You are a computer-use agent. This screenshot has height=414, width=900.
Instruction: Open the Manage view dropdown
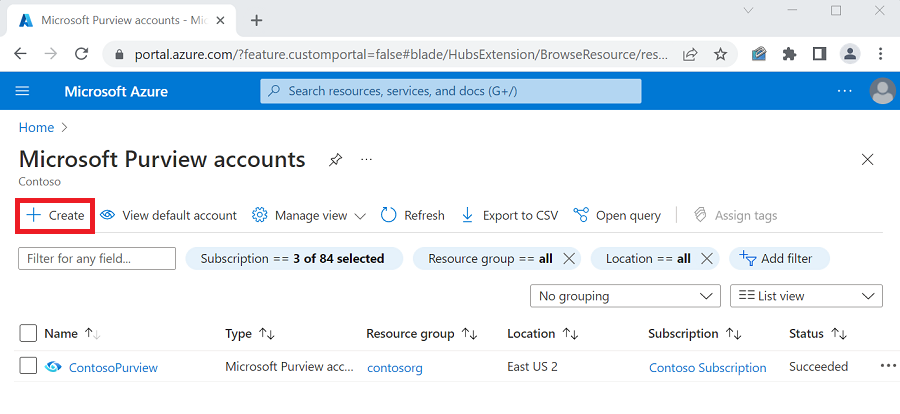309,216
